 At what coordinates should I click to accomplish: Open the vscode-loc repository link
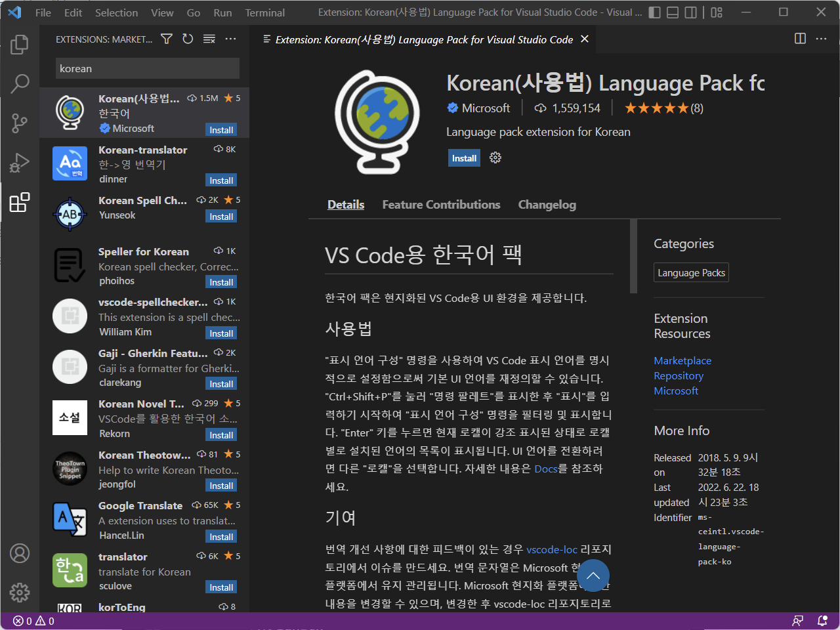552,549
